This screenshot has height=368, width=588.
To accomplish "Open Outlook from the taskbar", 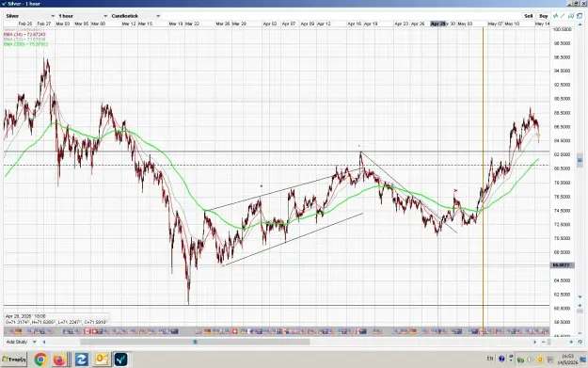I will pyautogui.click(x=102, y=360).
